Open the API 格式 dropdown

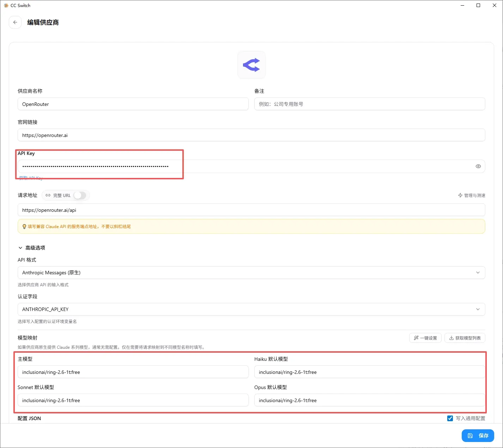(251, 273)
